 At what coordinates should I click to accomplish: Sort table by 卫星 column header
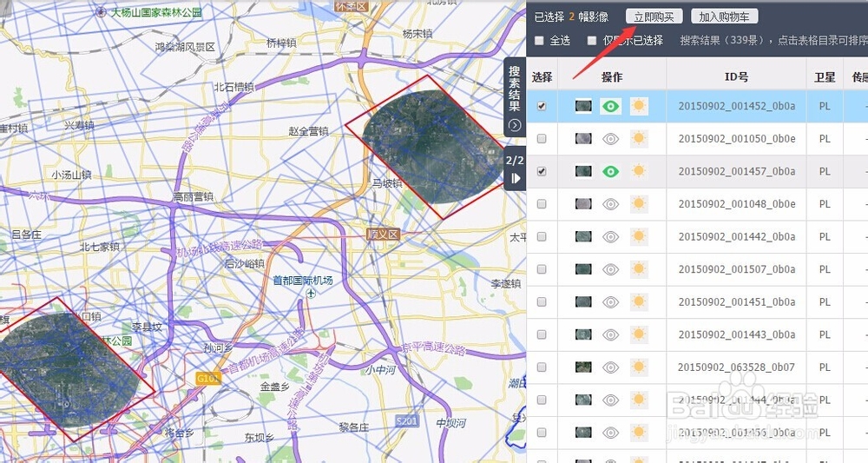click(825, 77)
